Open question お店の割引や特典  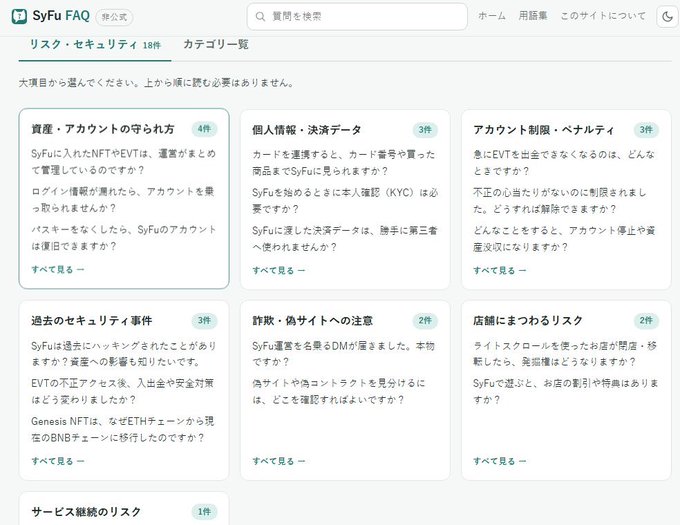[x=566, y=391]
